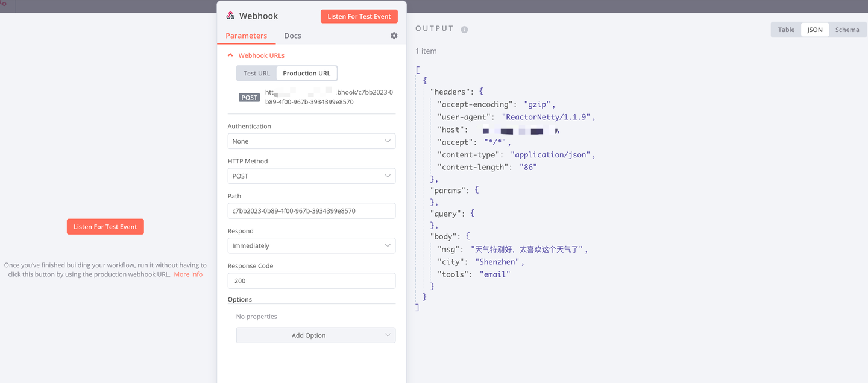Open node settings via gear icon
Image resolution: width=868 pixels, height=383 pixels.
[394, 36]
